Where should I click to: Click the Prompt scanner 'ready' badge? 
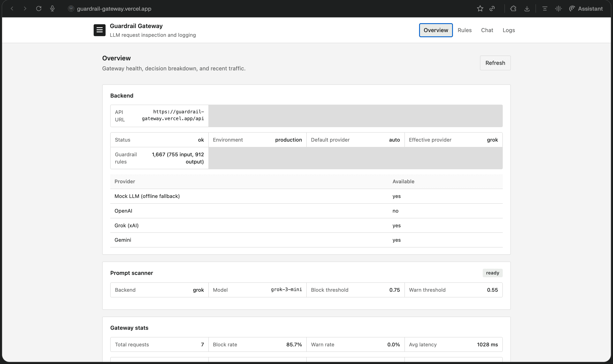[493, 273]
